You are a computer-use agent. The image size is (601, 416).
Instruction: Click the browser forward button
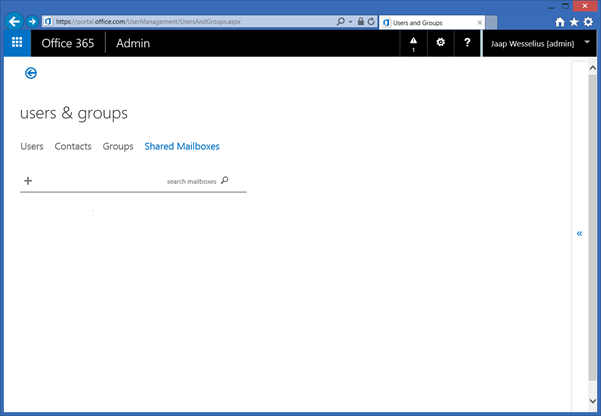tap(32, 21)
